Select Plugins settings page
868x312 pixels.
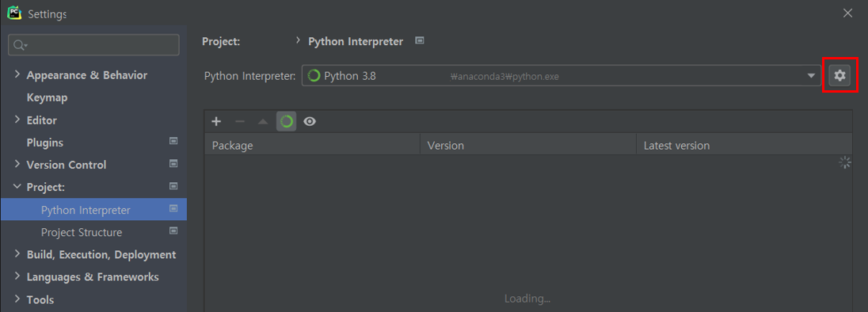coord(45,143)
